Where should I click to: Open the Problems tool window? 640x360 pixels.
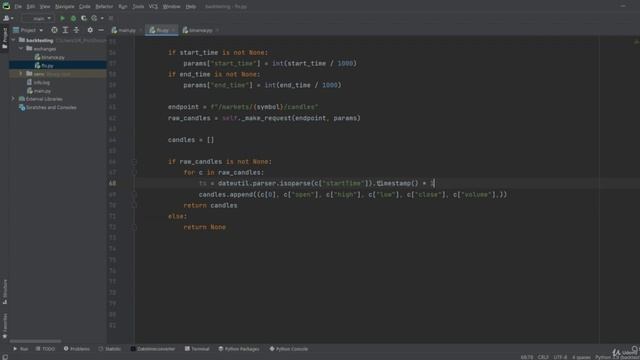[x=76, y=349]
